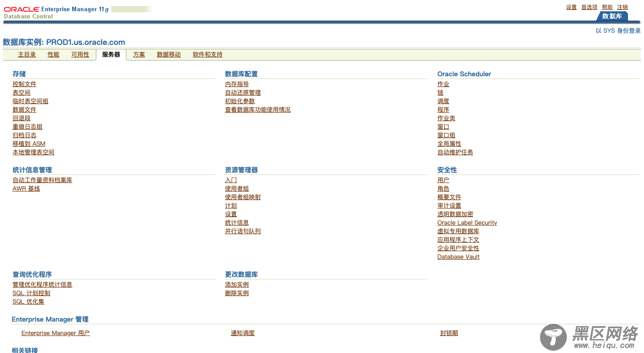Open 初始化参数 link
644x353 pixels.
click(240, 101)
